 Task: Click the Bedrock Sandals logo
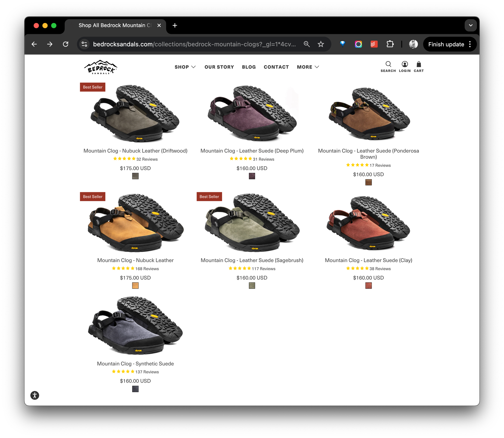tap(101, 67)
